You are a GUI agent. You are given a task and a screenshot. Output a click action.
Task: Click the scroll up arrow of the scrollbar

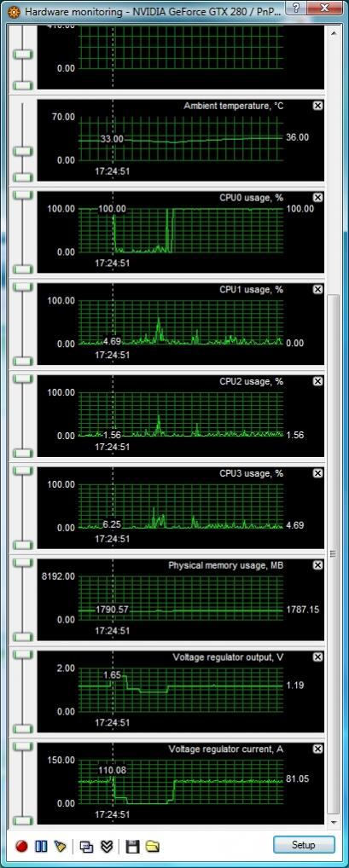click(334, 33)
